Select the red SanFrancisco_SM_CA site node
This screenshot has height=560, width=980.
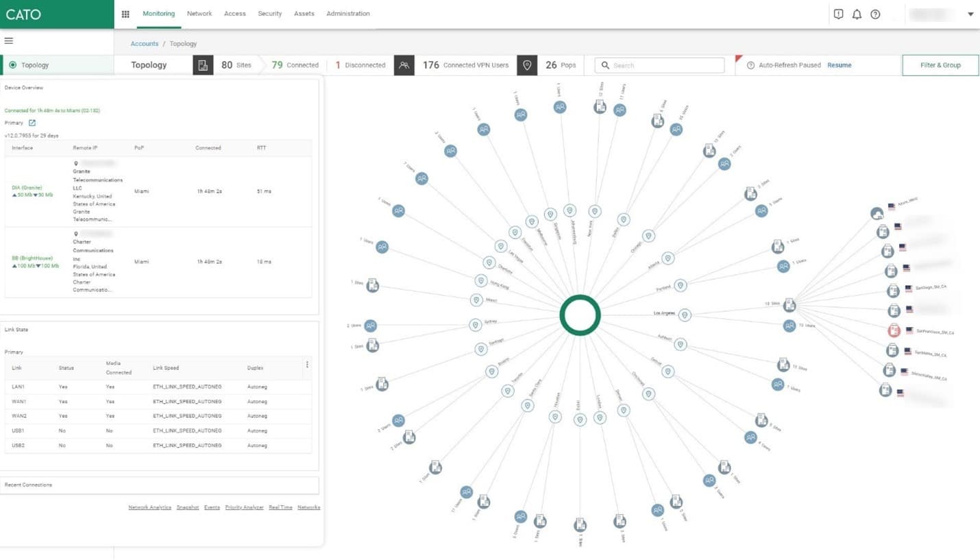pos(894,330)
